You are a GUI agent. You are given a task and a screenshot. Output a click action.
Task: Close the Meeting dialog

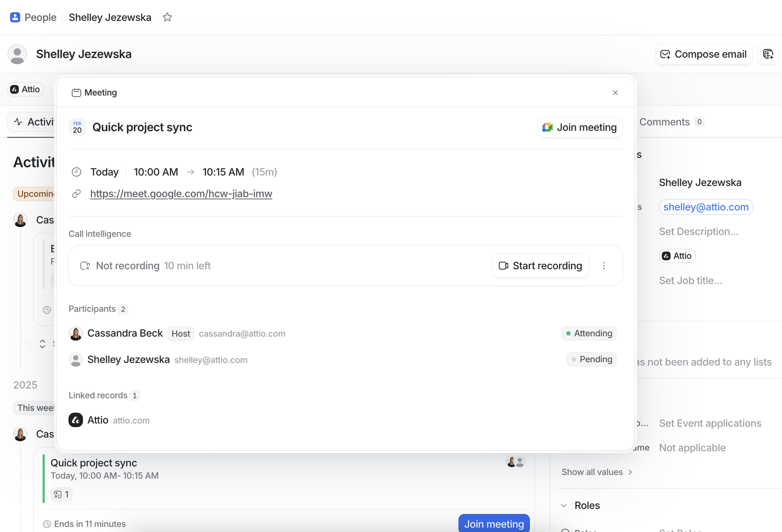click(x=615, y=92)
